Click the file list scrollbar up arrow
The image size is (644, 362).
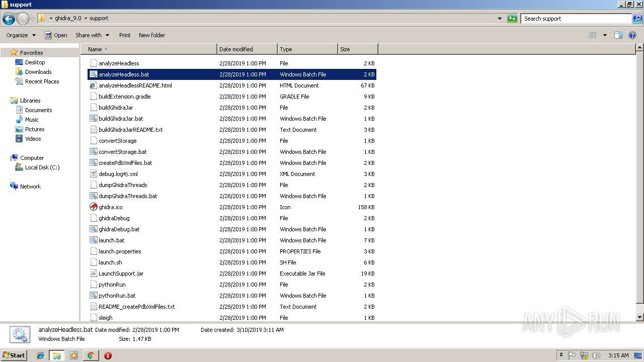pos(639,48)
